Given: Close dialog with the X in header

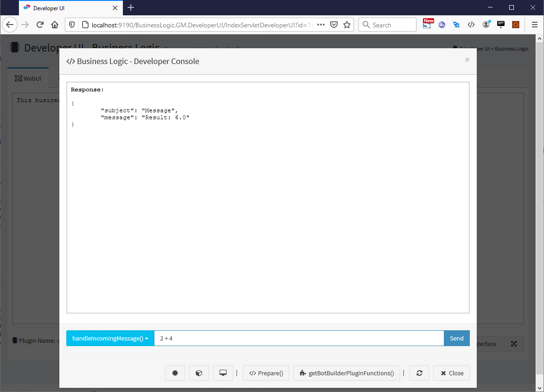Looking at the screenshot, I should 467,59.
